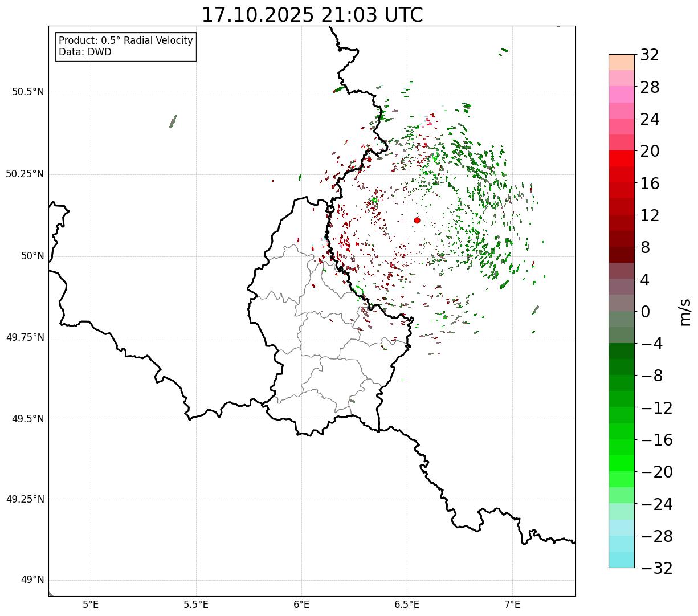Image resolution: width=698 pixels, height=616 pixels.
Task: Click the latitude label '49.25°N'
Action: [x=25, y=500]
